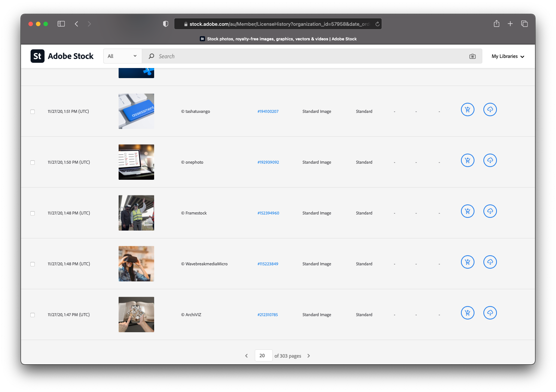Screen dimensions: 556x392
Task: Open the All category dropdown
Action: pyautogui.click(x=122, y=56)
